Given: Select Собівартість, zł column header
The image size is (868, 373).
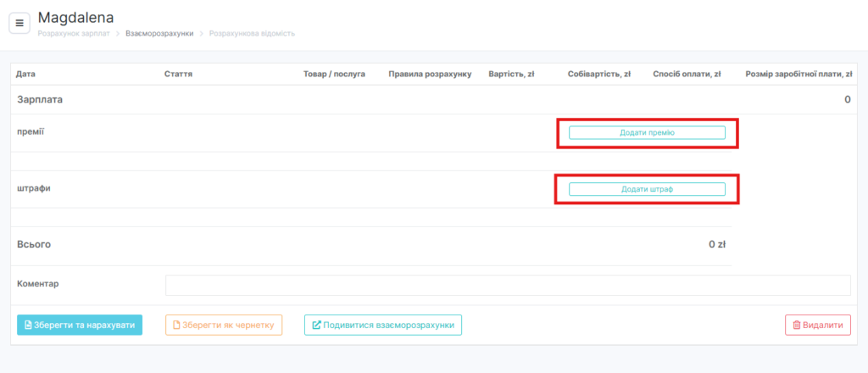Looking at the screenshot, I should pyautogui.click(x=598, y=75).
